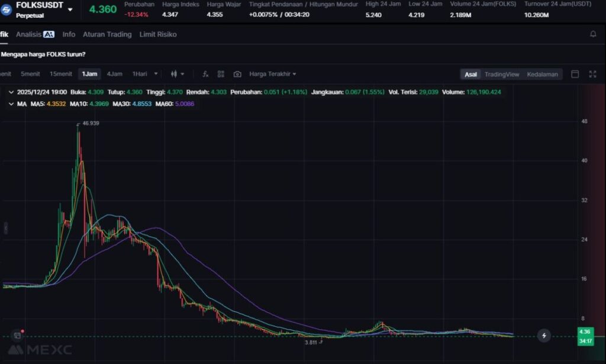Viewport: 606px width, 364px height.
Task: Select the 4Jam timeframe
Action: tap(114, 74)
